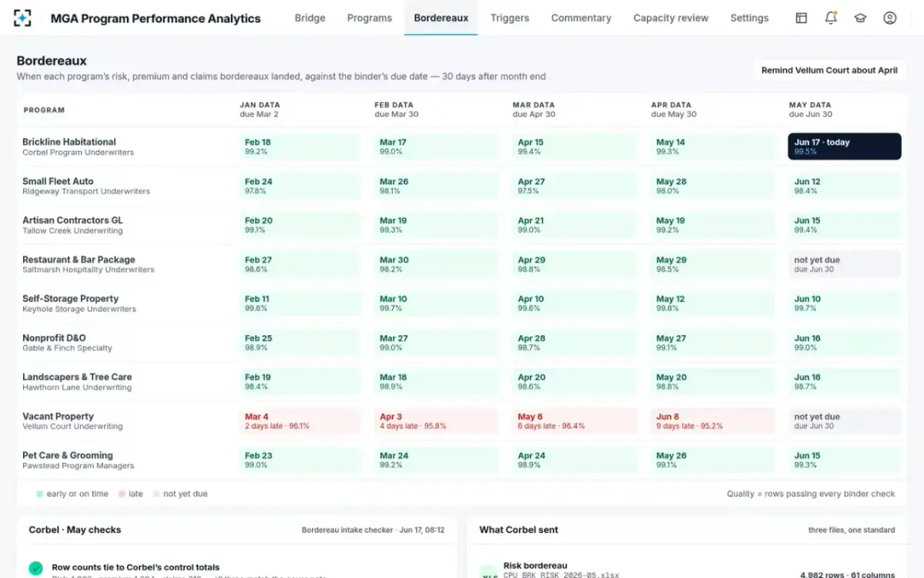Open Vacant Property Apr cell, 9 days late

pos(712,421)
